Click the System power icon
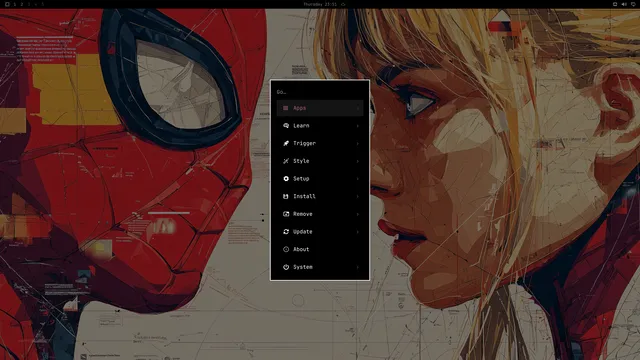640x360 pixels. (286, 267)
